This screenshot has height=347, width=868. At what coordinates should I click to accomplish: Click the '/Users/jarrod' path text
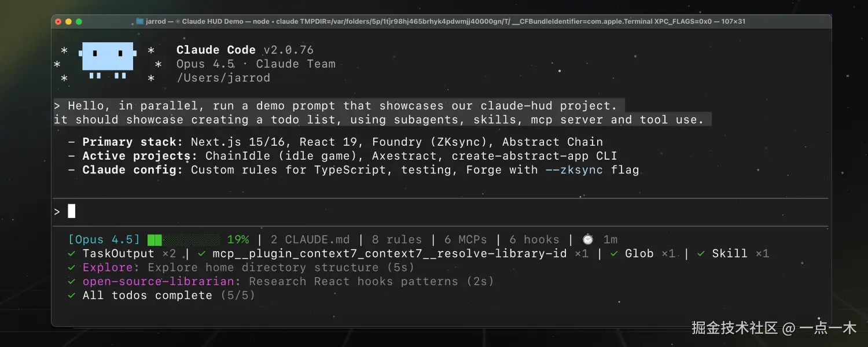(223, 78)
